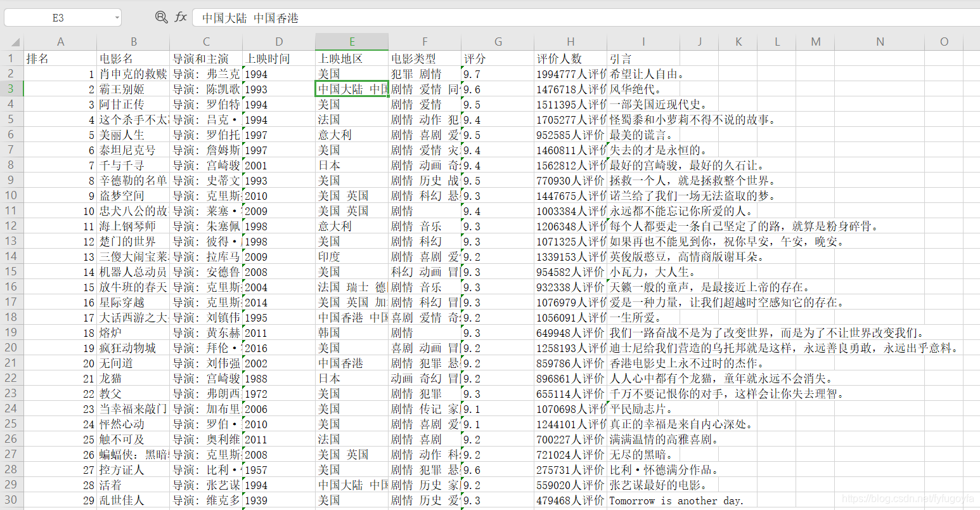Select column I header

point(643,42)
